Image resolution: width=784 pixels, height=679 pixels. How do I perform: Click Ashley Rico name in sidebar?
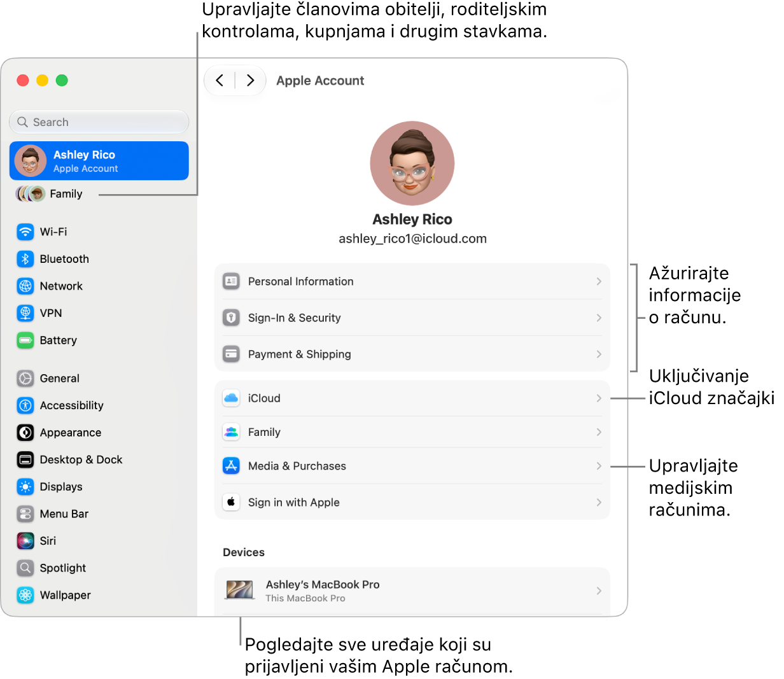[x=84, y=155]
